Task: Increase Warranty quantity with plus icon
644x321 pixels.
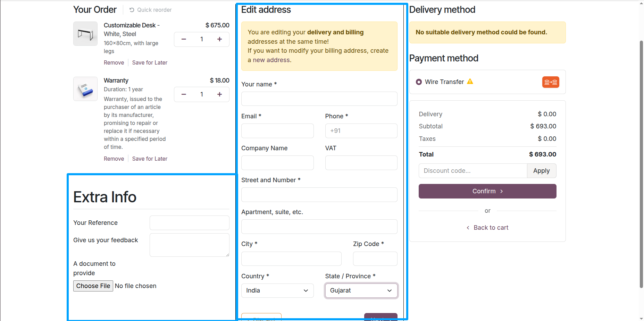Action: click(219, 94)
